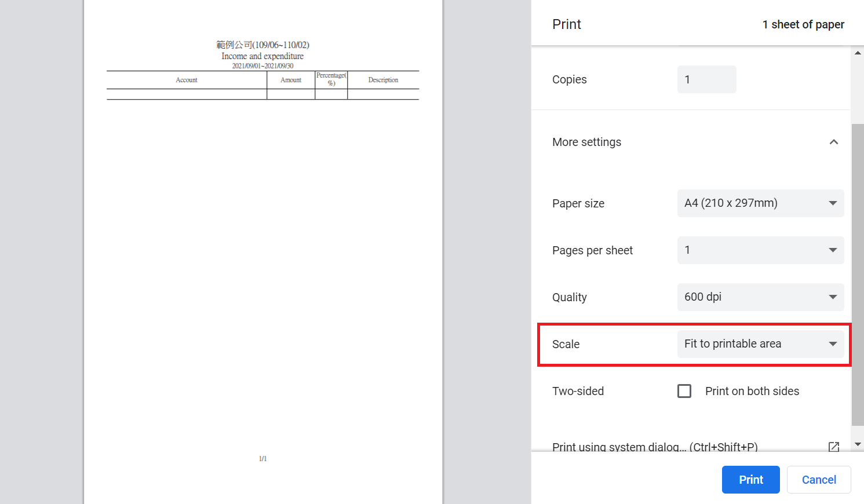Viewport: 864px width, 504px height.
Task: Collapse the More settings chevron arrow
Action: click(833, 142)
